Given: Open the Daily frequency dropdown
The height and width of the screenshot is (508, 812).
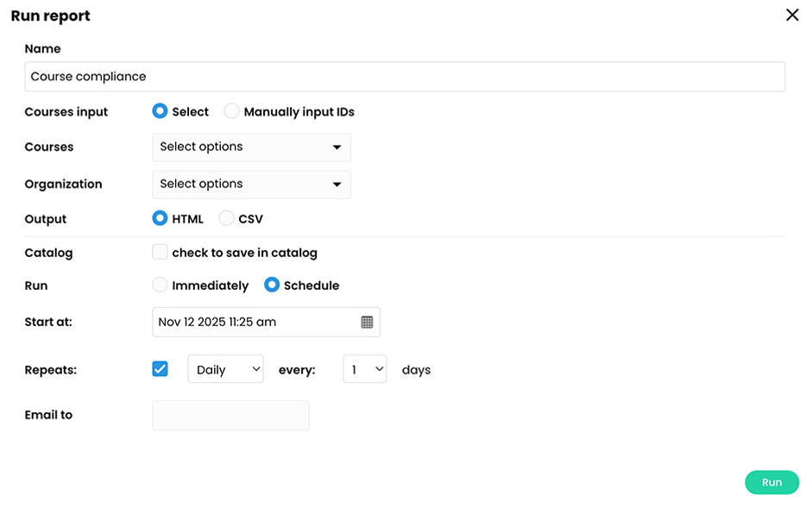Looking at the screenshot, I should (x=225, y=369).
